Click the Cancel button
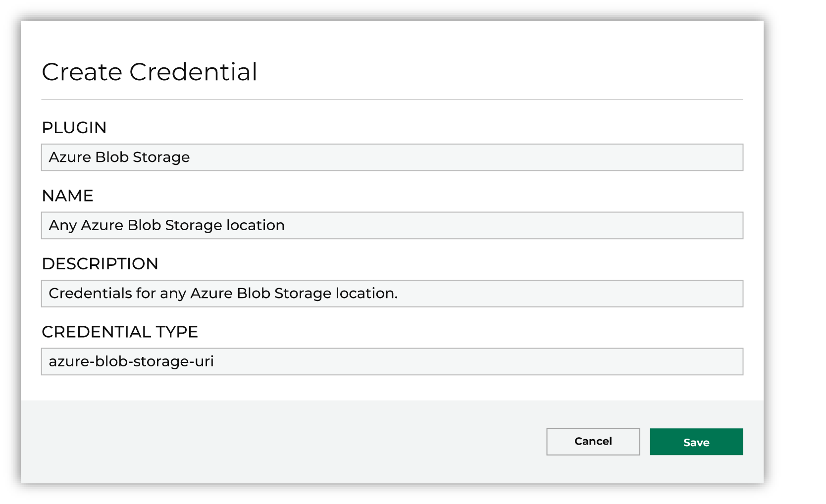826x504 pixels. coord(593,442)
